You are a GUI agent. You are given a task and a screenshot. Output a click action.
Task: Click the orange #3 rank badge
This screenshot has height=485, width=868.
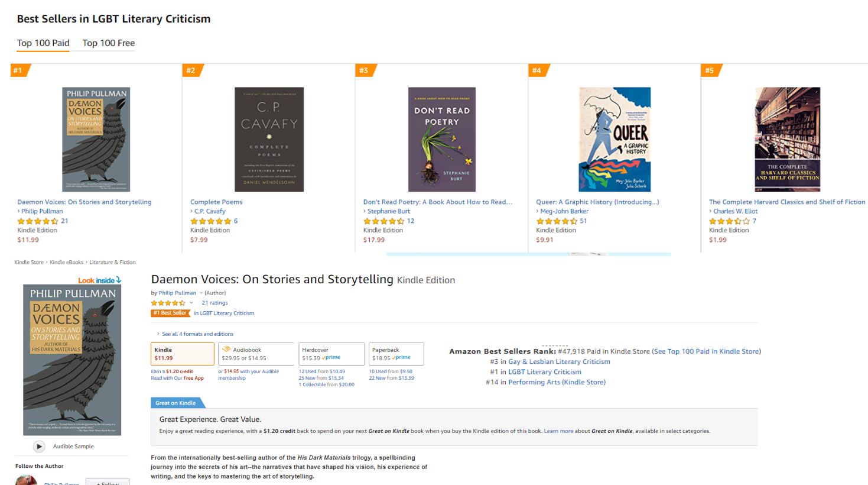coord(365,70)
